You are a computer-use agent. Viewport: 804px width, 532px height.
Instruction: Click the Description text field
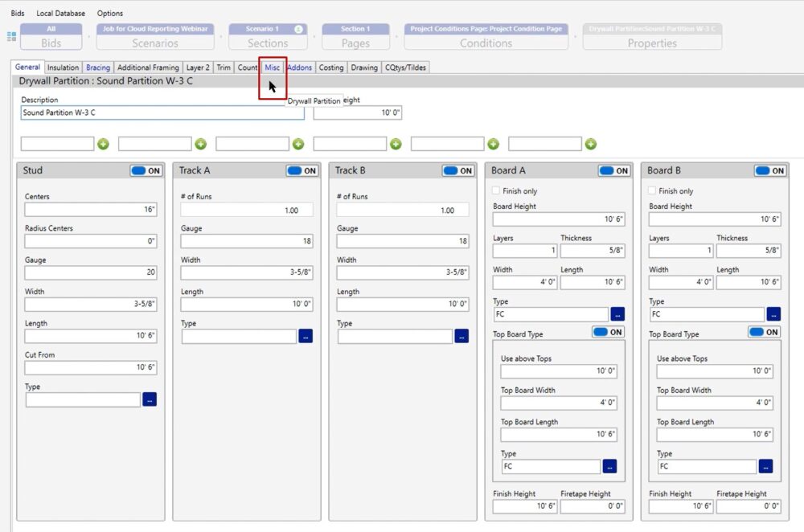click(162, 113)
